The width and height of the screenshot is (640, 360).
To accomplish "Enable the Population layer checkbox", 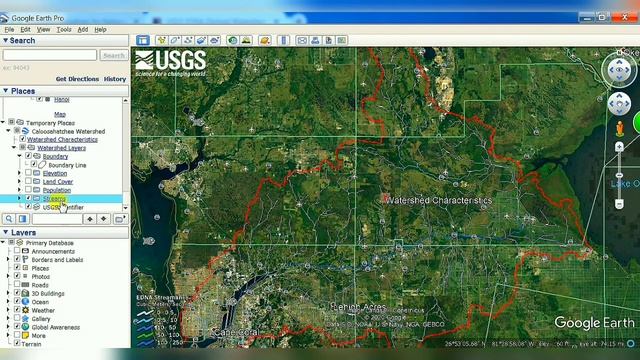I will click(28, 189).
